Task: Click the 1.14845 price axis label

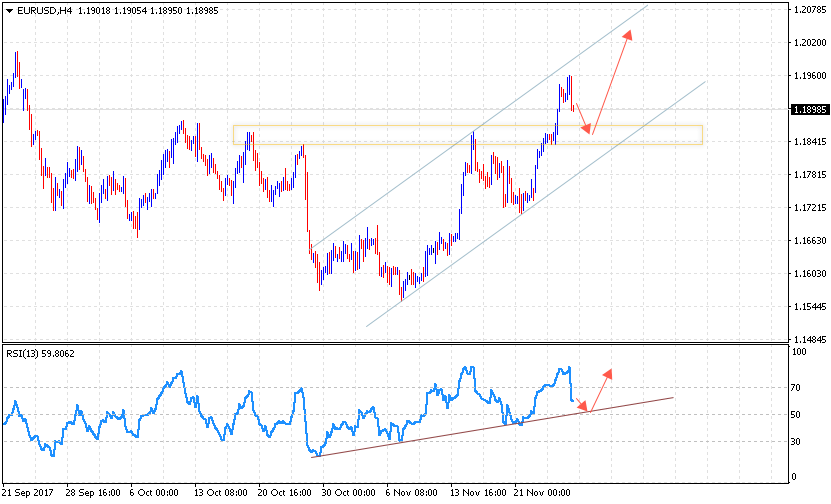Action: 806,340
